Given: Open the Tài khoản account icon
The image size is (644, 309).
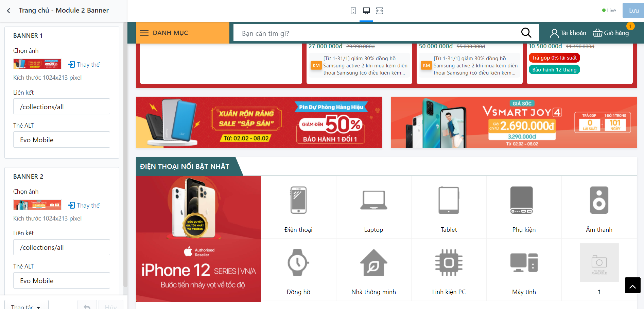Looking at the screenshot, I should 554,33.
